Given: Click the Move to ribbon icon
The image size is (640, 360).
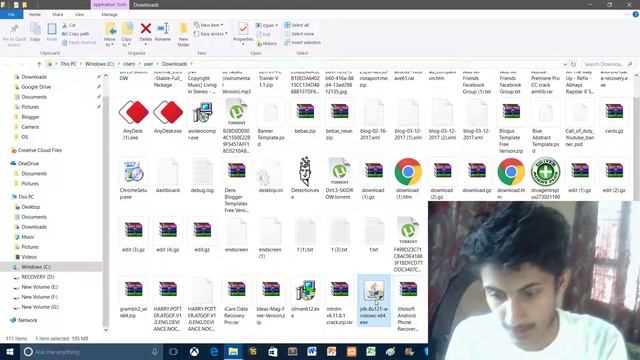Looking at the screenshot, I should point(110,29).
